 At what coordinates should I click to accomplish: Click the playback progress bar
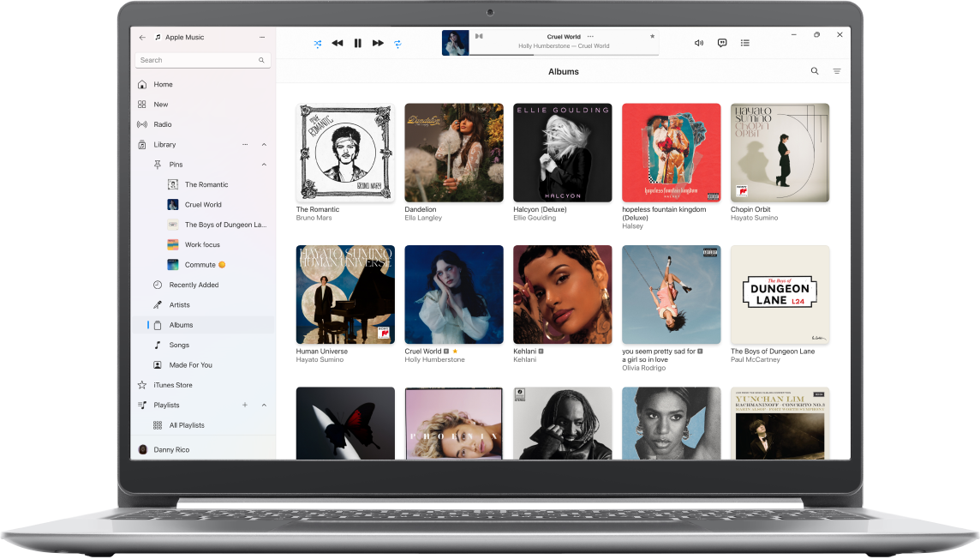pyautogui.click(x=564, y=55)
